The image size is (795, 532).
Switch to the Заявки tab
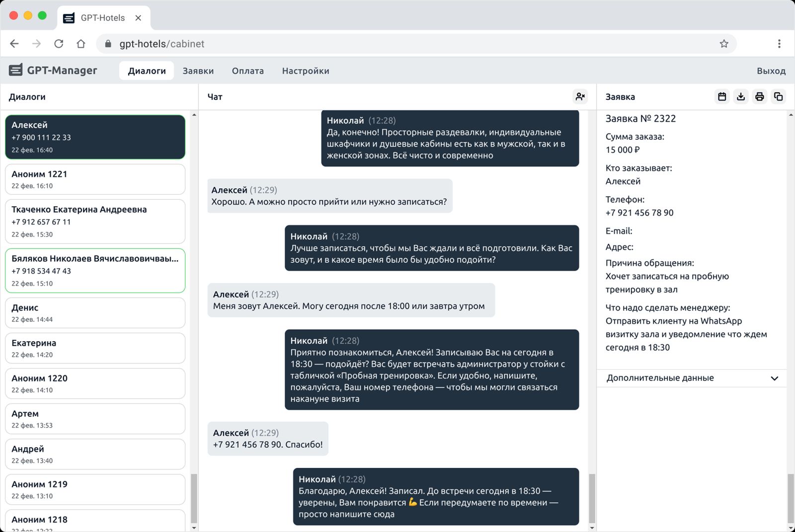coord(198,71)
